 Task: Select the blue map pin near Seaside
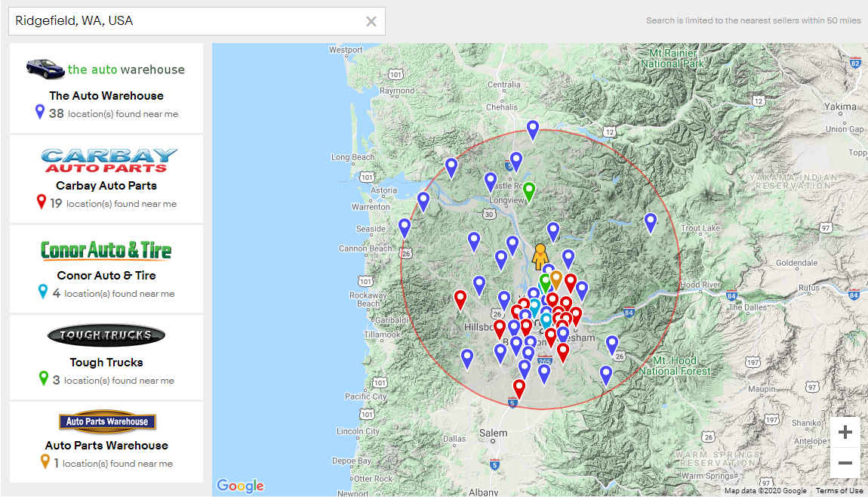pyautogui.click(x=405, y=228)
